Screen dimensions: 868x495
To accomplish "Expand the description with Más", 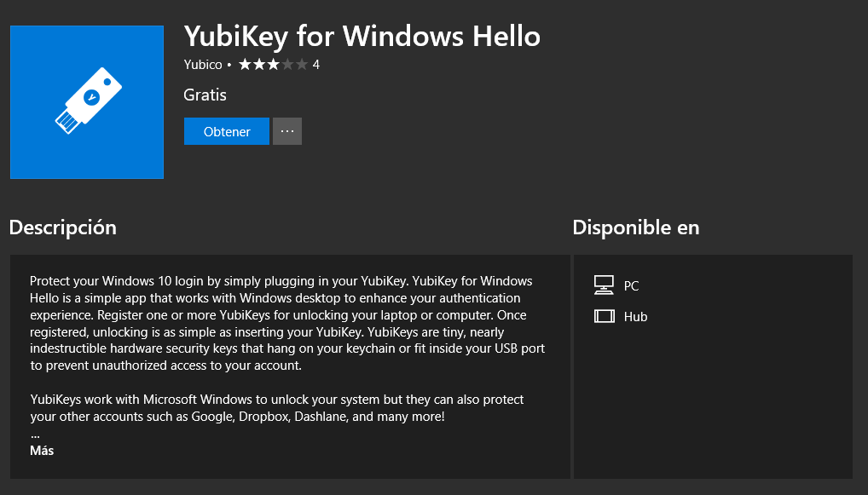I will point(42,450).
